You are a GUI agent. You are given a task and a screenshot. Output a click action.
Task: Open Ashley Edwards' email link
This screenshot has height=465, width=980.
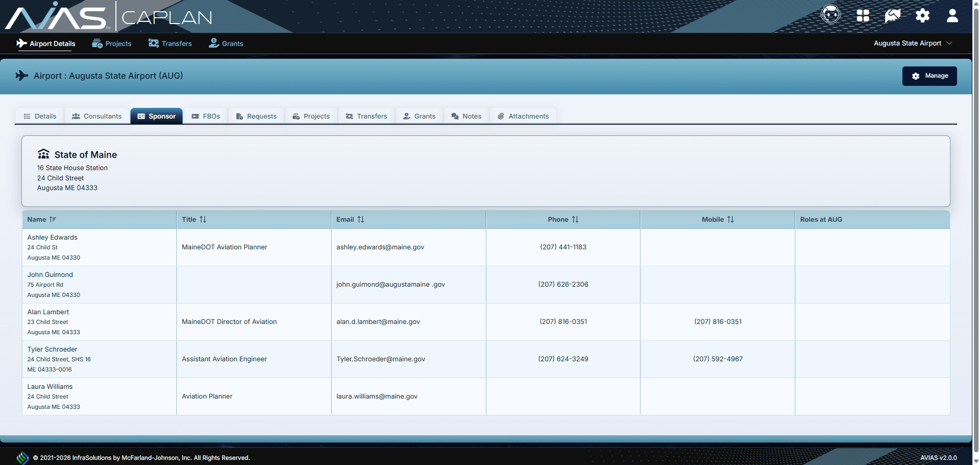click(x=380, y=247)
